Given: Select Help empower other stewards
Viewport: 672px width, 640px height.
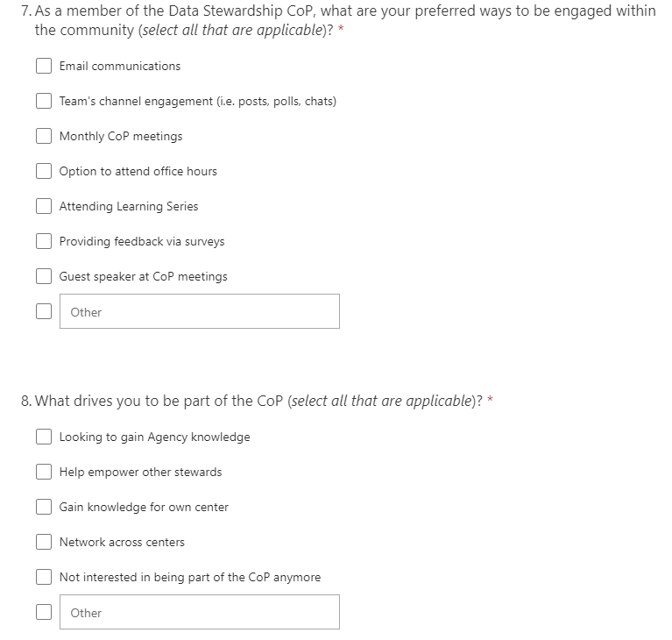Looking at the screenshot, I should pos(44,473).
